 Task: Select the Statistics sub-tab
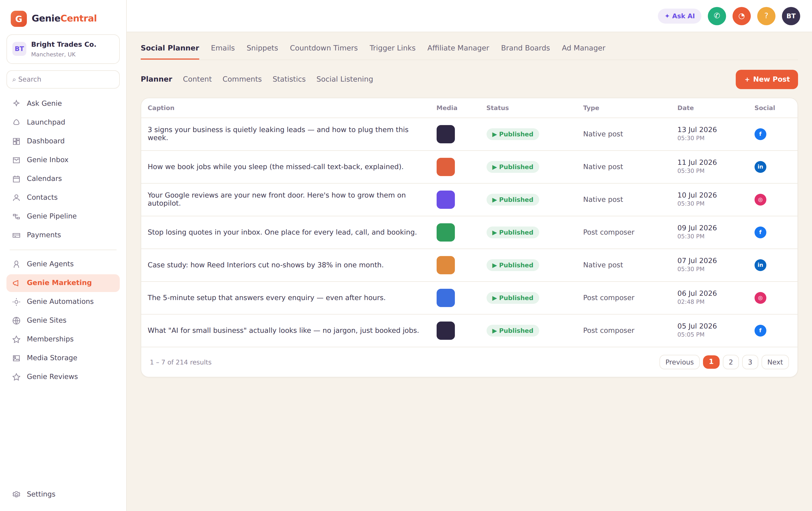(289, 79)
